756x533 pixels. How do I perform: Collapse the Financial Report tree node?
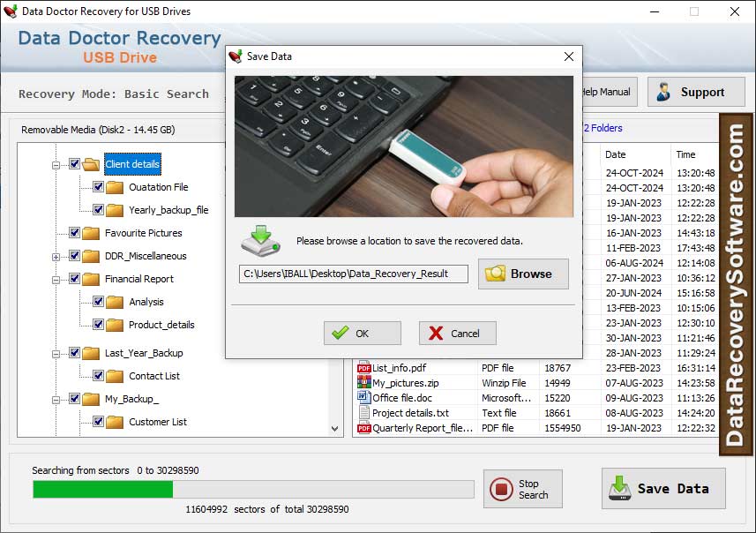tap(56, 280)
